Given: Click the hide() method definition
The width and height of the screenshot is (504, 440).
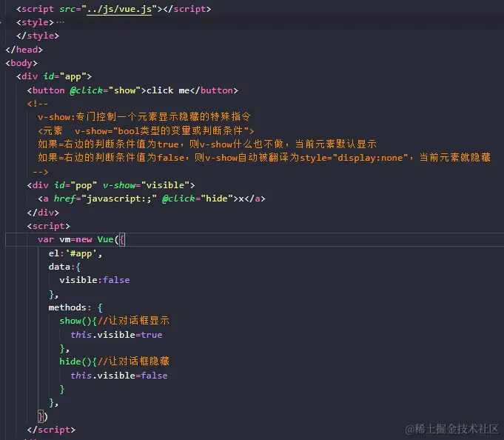Looking at the screenshot, I should 78,361.
